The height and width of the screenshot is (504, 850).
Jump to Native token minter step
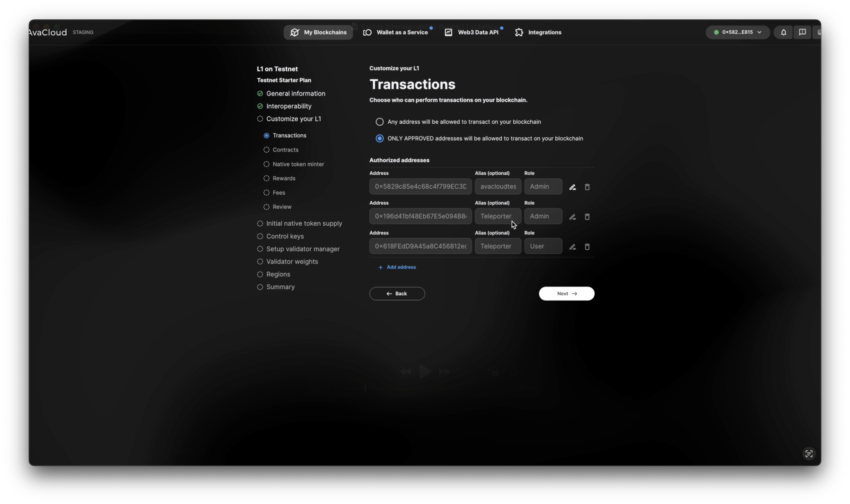[298, 164]
